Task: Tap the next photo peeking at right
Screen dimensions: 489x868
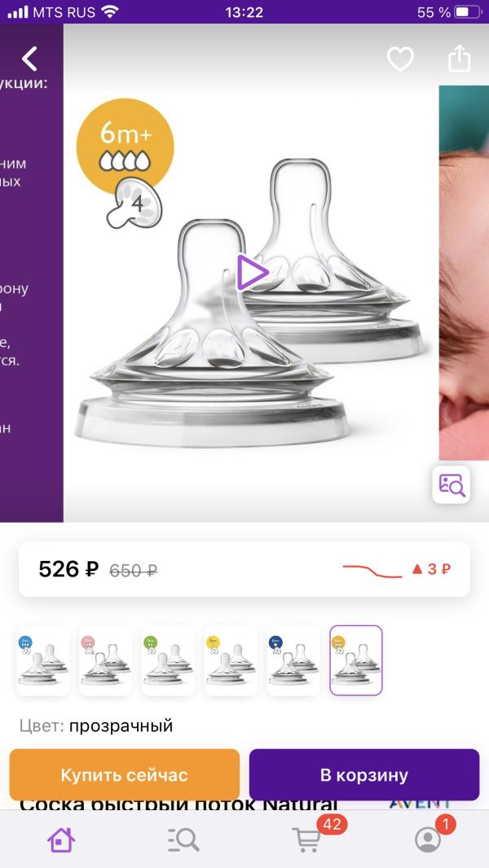Action: (464, 271)
